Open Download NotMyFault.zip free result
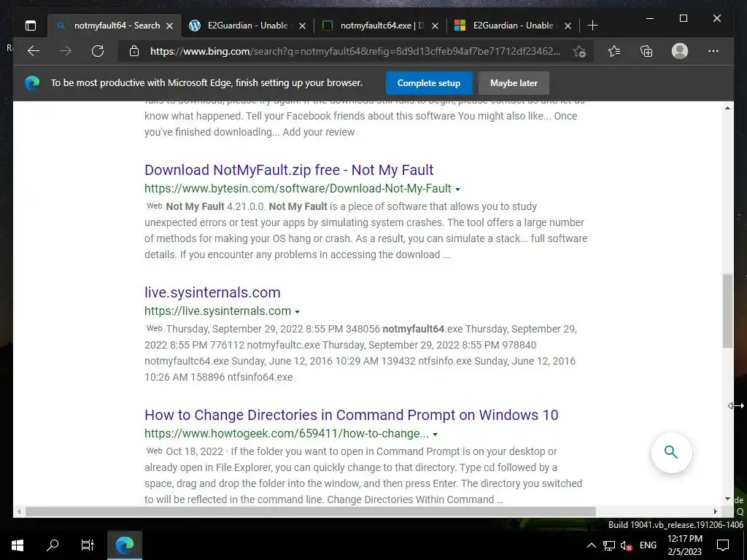This screenshot has width=747, height=560. [x=289, y=170]
